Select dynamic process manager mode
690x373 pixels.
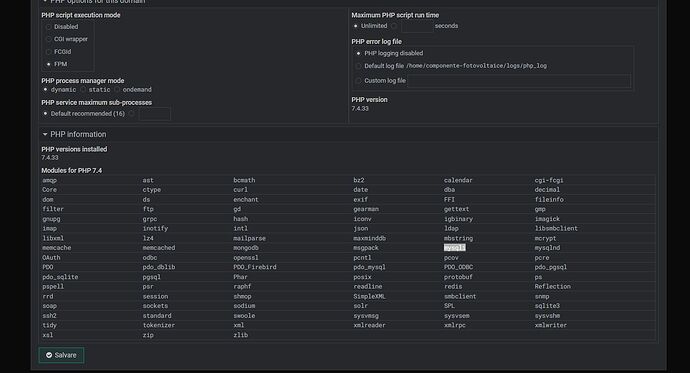click(45, 89)
